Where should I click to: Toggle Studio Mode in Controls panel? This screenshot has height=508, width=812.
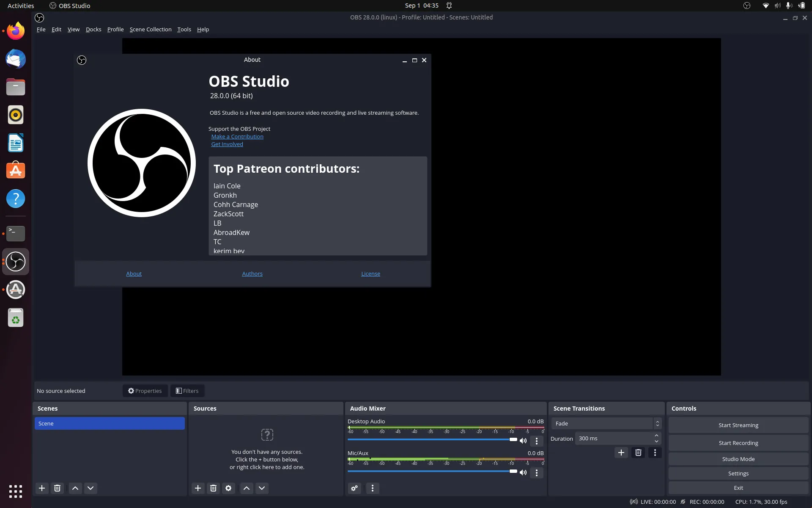point(738,458)
